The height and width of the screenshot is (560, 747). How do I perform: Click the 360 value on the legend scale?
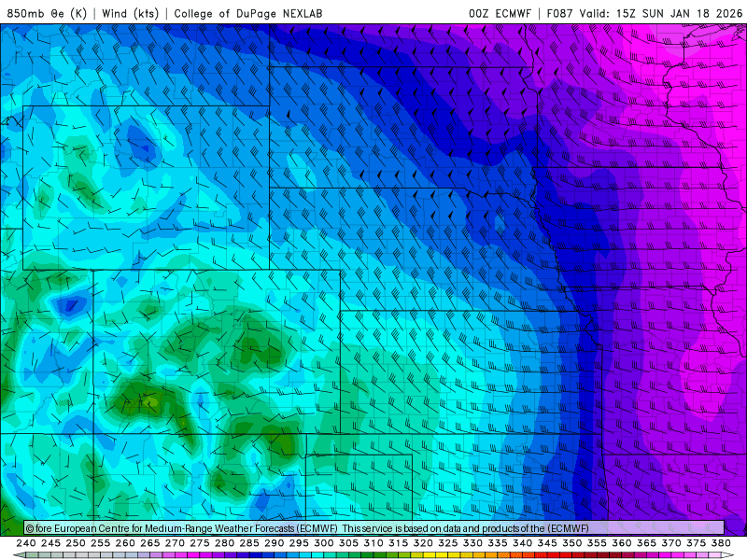coord(621,543)
